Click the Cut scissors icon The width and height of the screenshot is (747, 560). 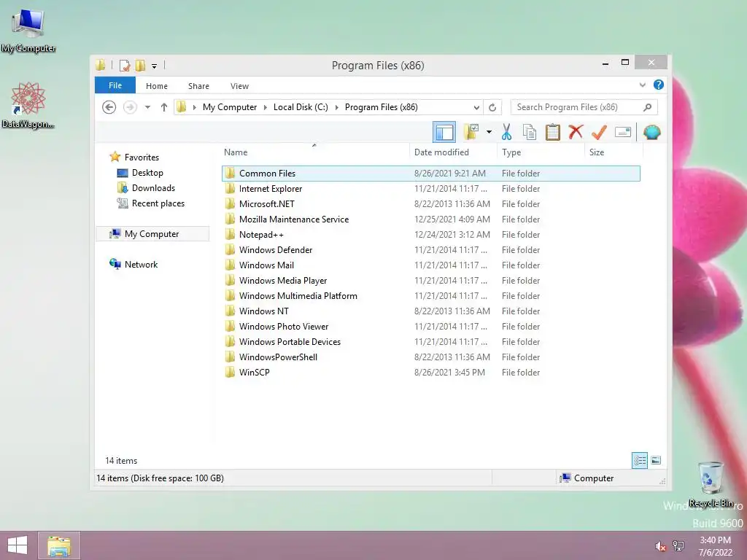coord(506,132)
